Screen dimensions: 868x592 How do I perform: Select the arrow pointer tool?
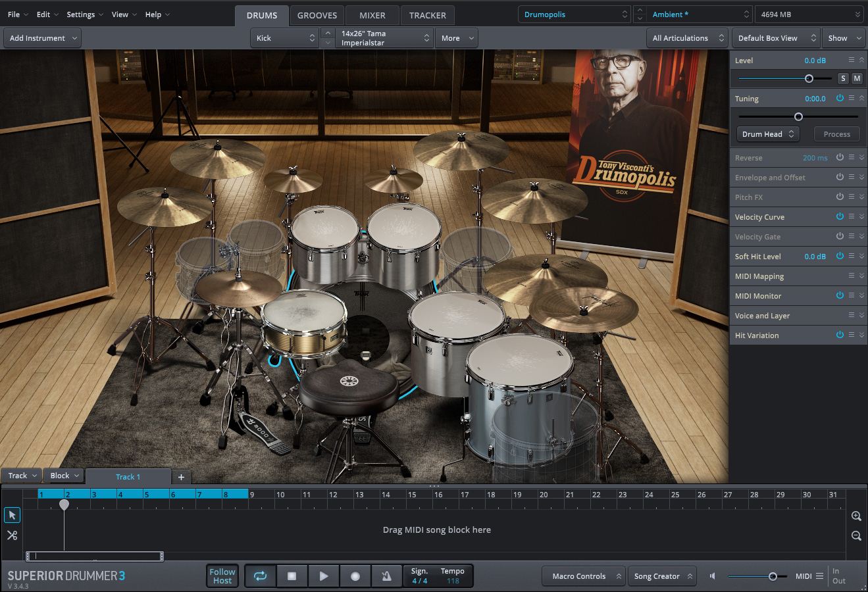pyautogui.click(x=12, y=515)
